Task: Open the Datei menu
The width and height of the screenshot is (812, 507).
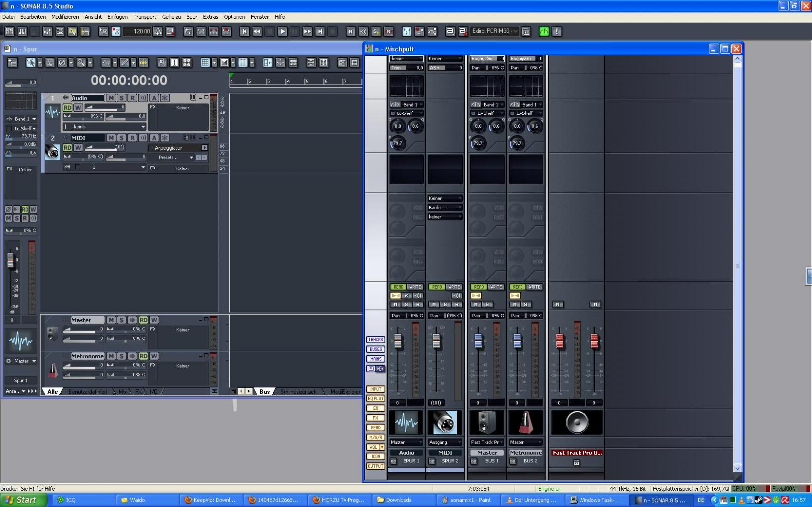Action: pyautogui.click(x=8, y=17)
